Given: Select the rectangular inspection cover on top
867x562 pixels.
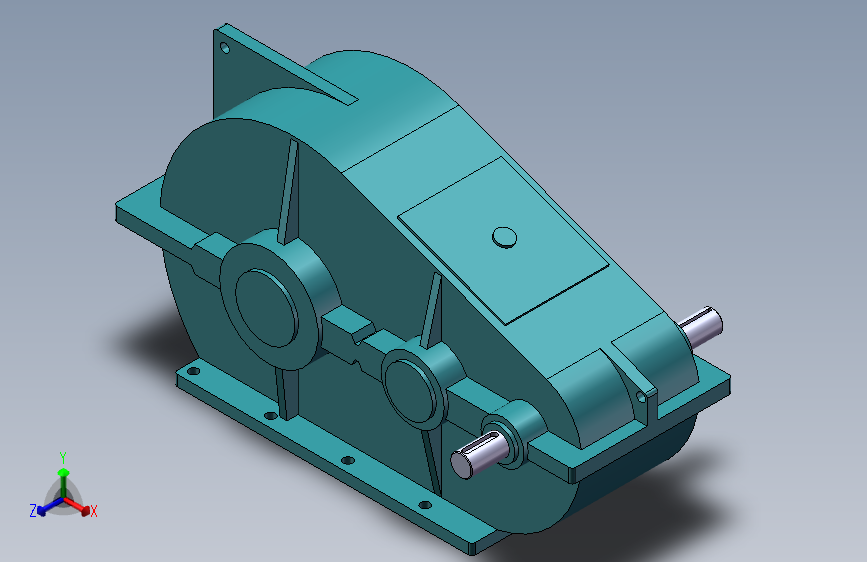Looking at the screenshot, I should pyautogui.click(x=503, y=240).
